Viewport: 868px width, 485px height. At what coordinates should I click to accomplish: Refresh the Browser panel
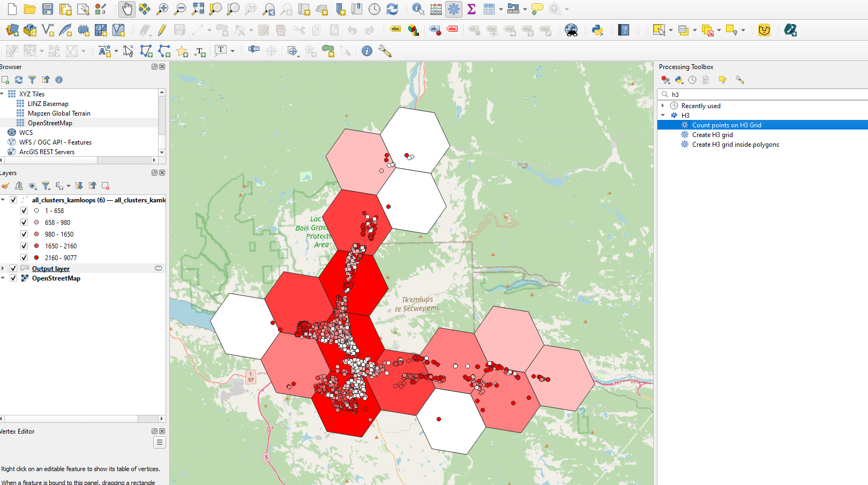[19, 80]
